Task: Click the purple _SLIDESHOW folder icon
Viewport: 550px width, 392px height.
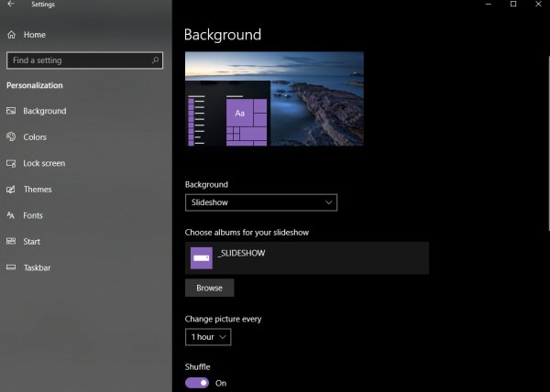Action: point(202,258)
